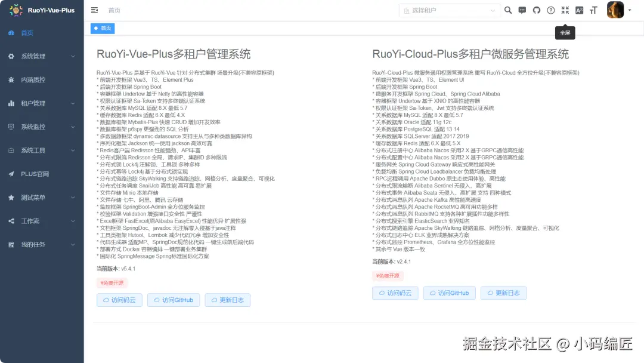This screenshot has width=644, height=363.
Task: Select 首页 in the sidebar menu
Action: (x=42, y=33)
